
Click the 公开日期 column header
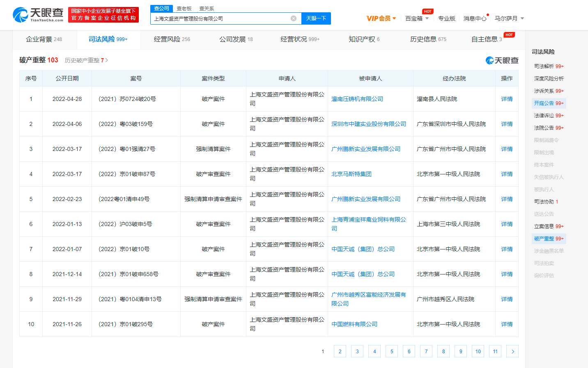67,78
